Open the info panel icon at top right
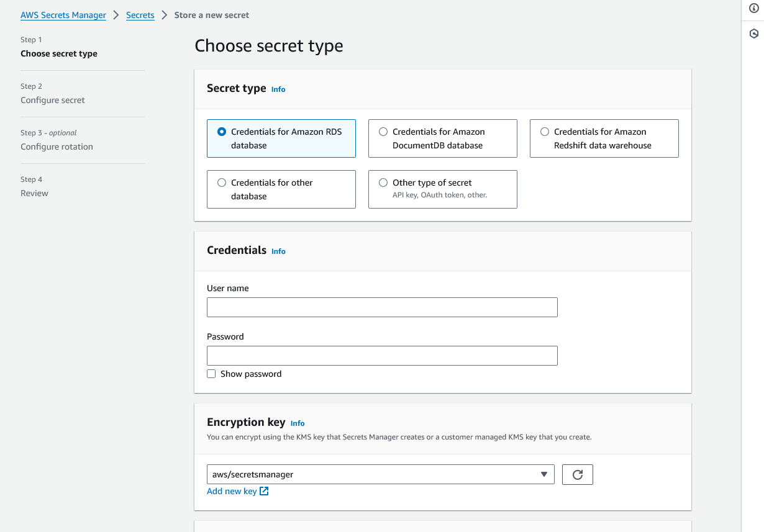The image size is (764, 532). click(753, 8)
